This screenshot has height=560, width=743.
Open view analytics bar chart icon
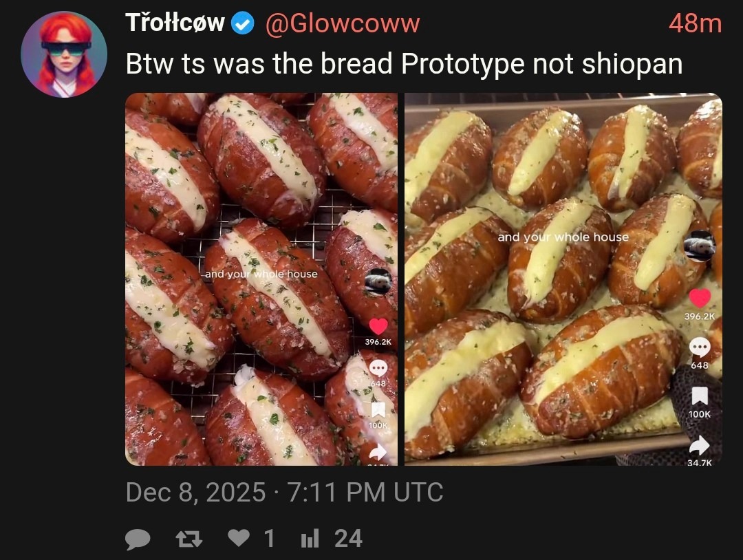(310, 539)
